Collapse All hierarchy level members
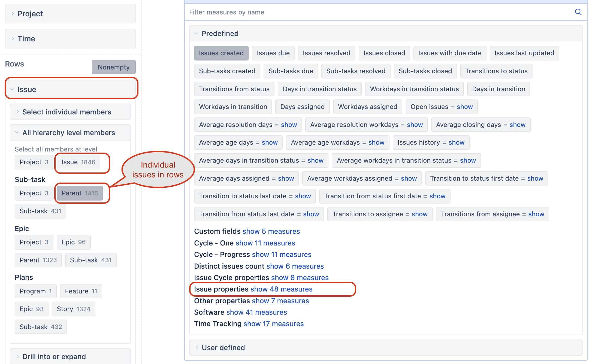The height and width of the screenshot is (364, 604). point(68,133)
